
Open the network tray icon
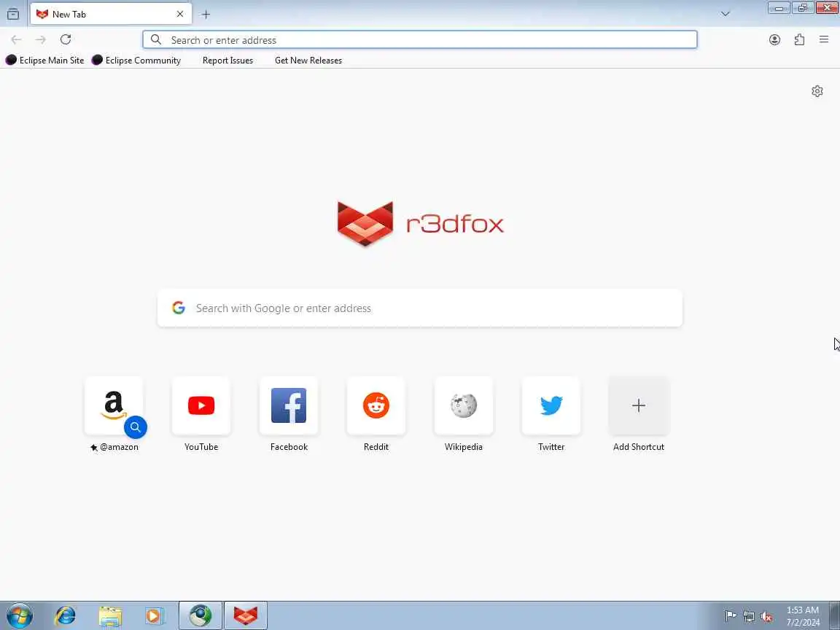pyautogui.click(x=749, y=616)
